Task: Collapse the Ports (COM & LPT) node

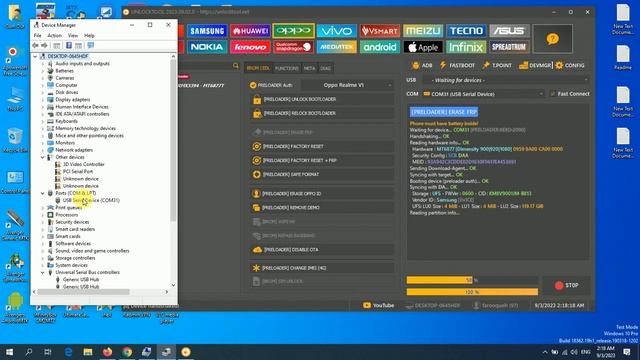Action: point(42,193)
